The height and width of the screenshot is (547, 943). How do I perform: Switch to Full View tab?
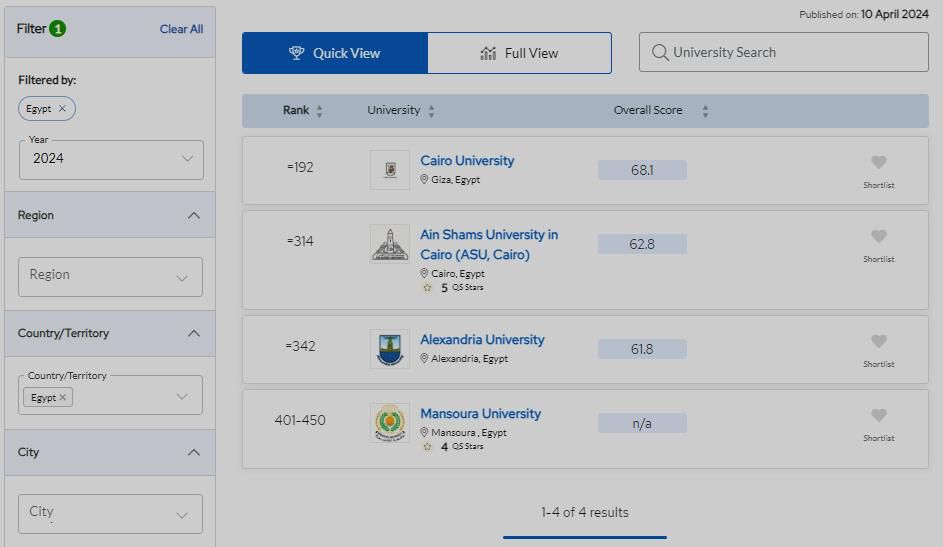[x=519, y=53]
